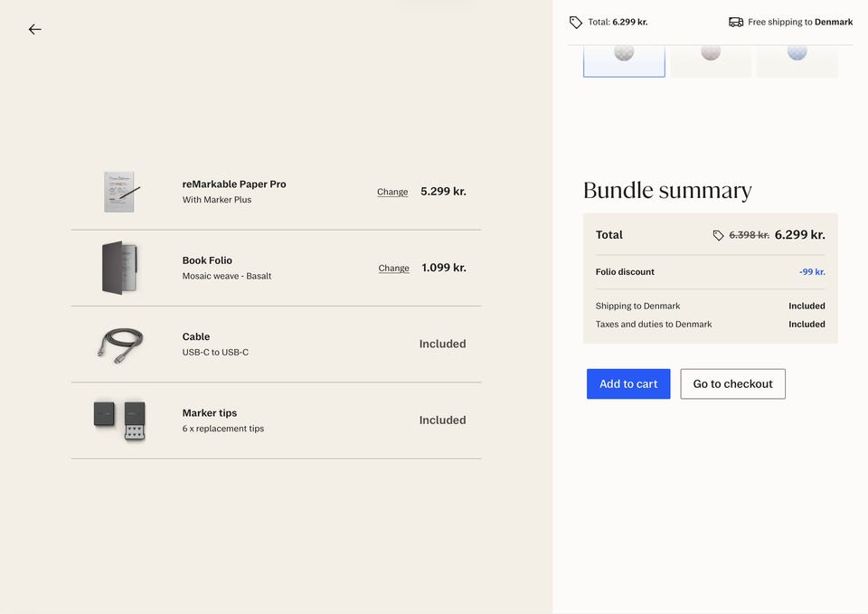Click the back arrow icon

point(34,30)
